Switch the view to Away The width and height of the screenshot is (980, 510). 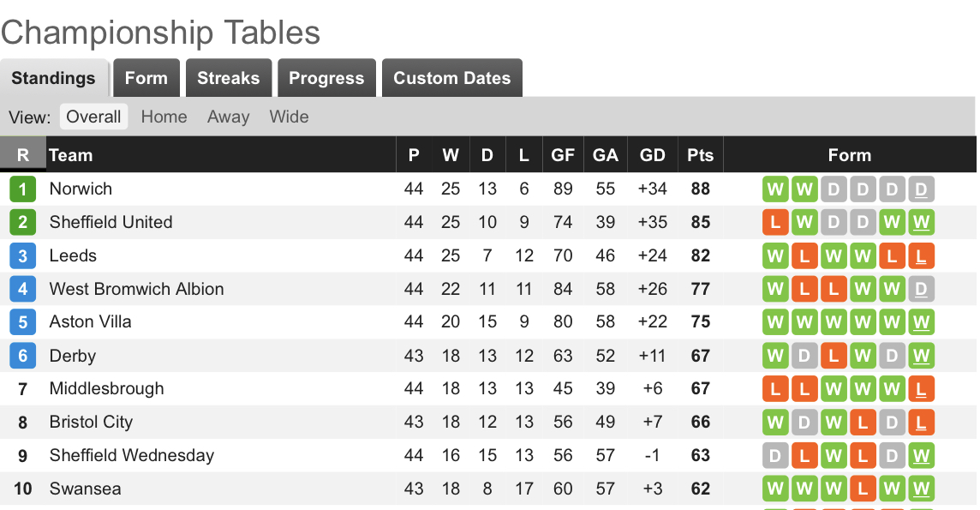[x=228, y=117]
